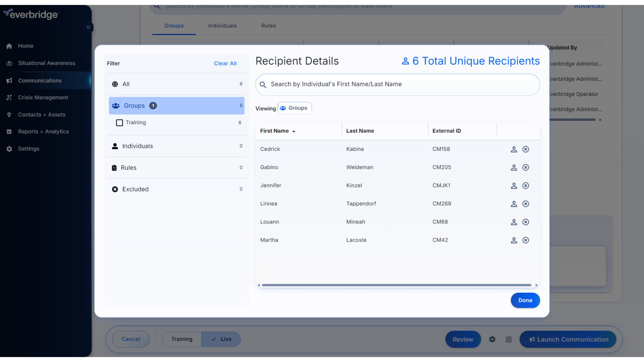Screen dimensions: 644x362
Task: Click the table scrollbar left arrow
Action: coord(259,285)
